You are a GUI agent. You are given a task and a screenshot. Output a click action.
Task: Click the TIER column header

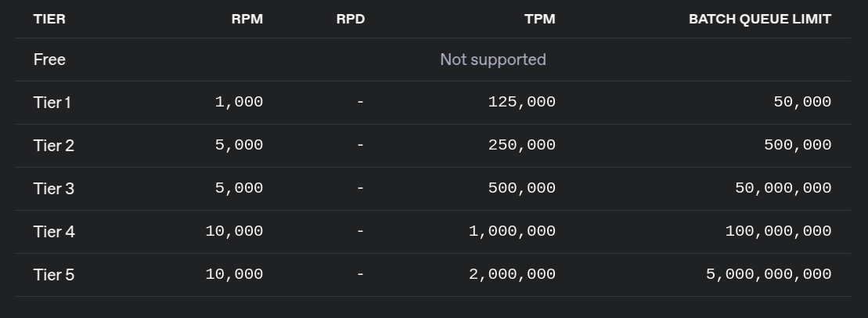click(x=49, y=19)
